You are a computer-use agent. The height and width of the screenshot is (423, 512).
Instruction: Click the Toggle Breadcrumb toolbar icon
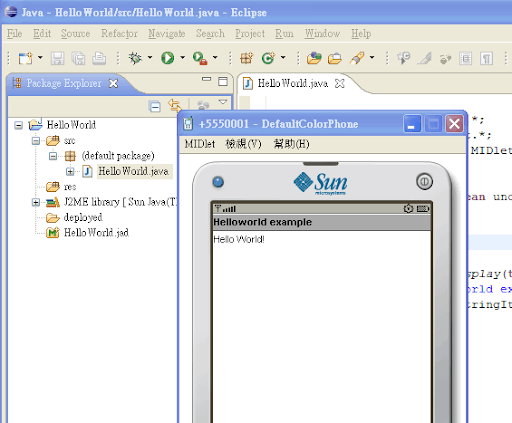(x=445, y=59)
